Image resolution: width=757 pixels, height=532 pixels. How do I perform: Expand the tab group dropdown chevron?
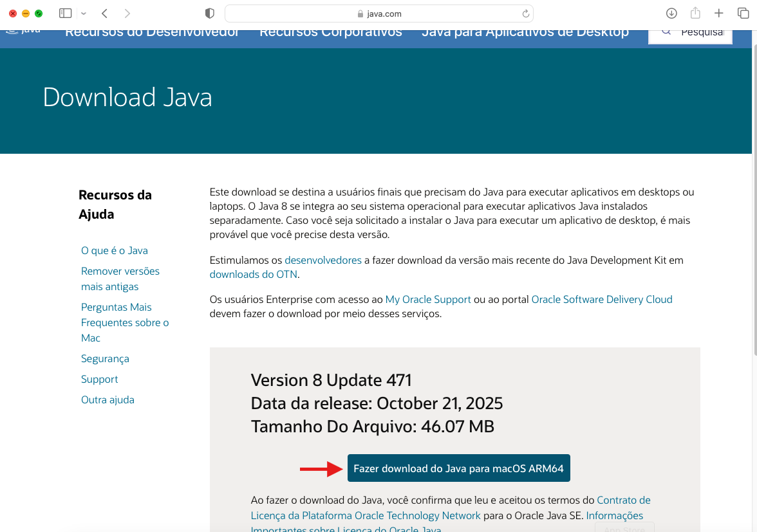pyautogui.click(x=84, y=14)
